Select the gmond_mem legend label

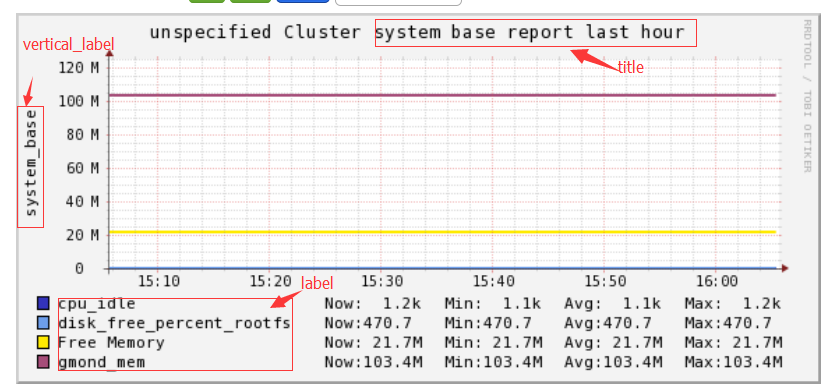[101, 362]
